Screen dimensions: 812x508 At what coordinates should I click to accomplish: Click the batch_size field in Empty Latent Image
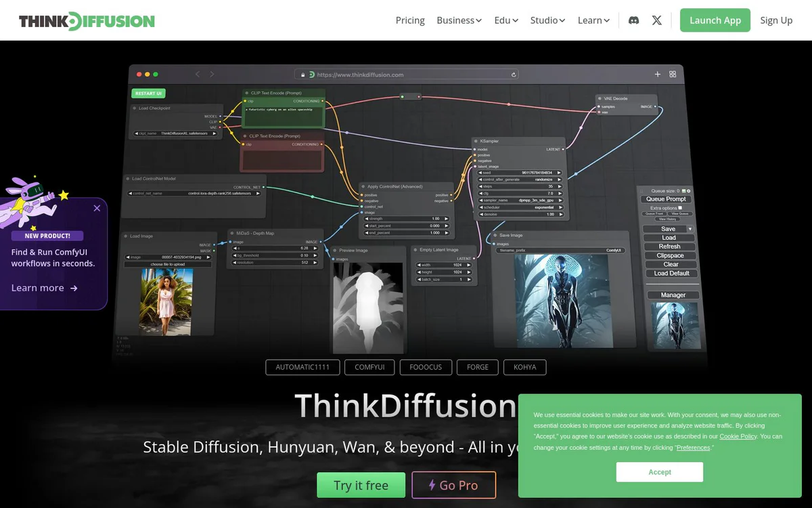point(444,280)
